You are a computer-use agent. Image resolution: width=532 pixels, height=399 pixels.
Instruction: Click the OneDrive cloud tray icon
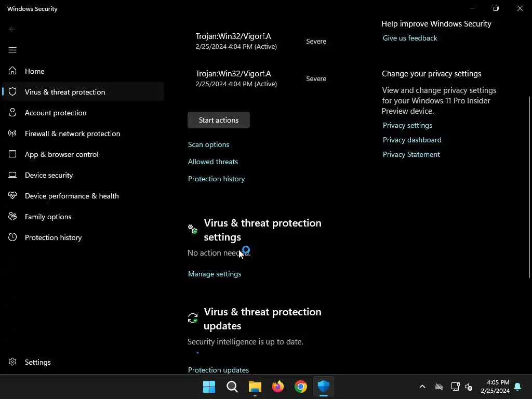(x=439, y=387)
